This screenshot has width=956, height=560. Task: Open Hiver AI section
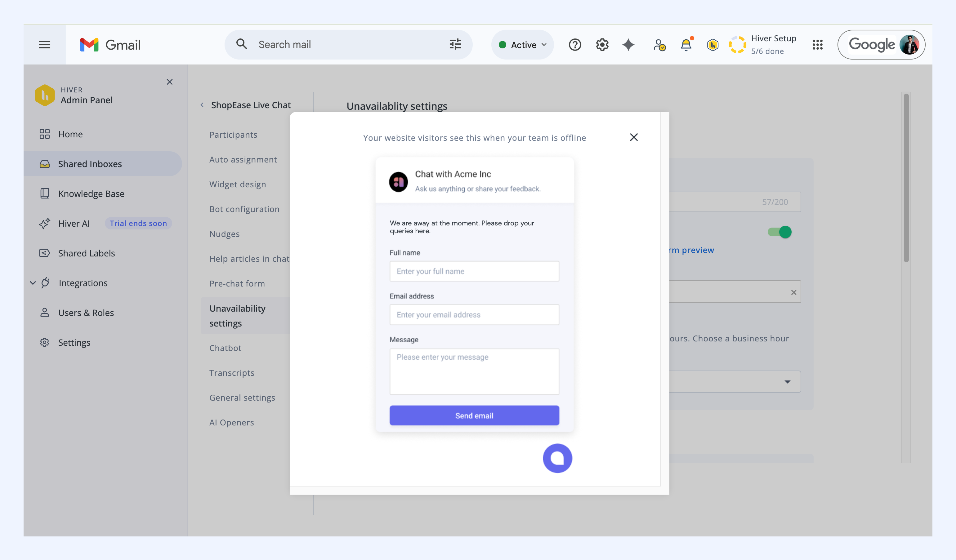(x=74, y=223)
